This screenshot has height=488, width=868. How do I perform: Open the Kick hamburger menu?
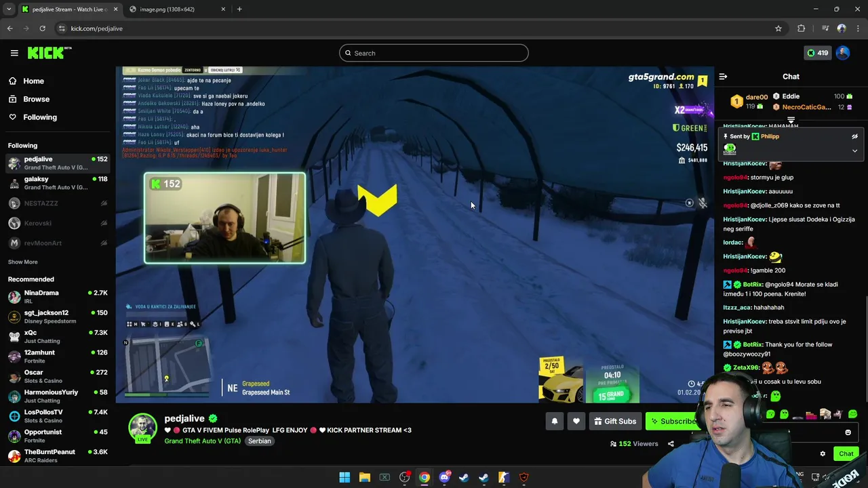(14, 53)
